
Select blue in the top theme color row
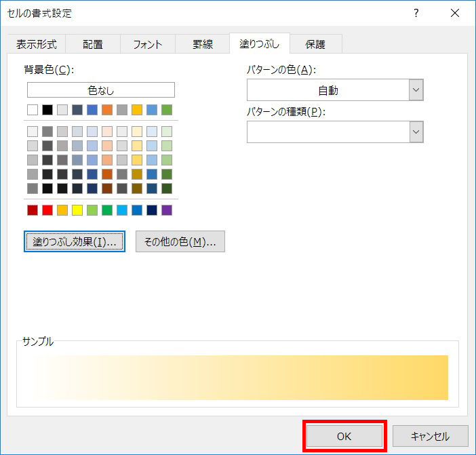pyautogui.click(x=92, y=110)
